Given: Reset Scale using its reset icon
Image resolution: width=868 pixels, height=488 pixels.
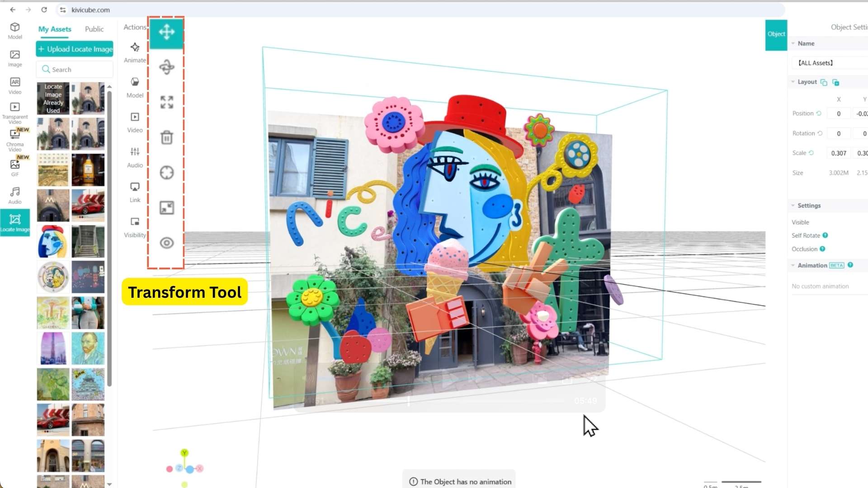Looking at the screenshot, I should pos(811,153).
